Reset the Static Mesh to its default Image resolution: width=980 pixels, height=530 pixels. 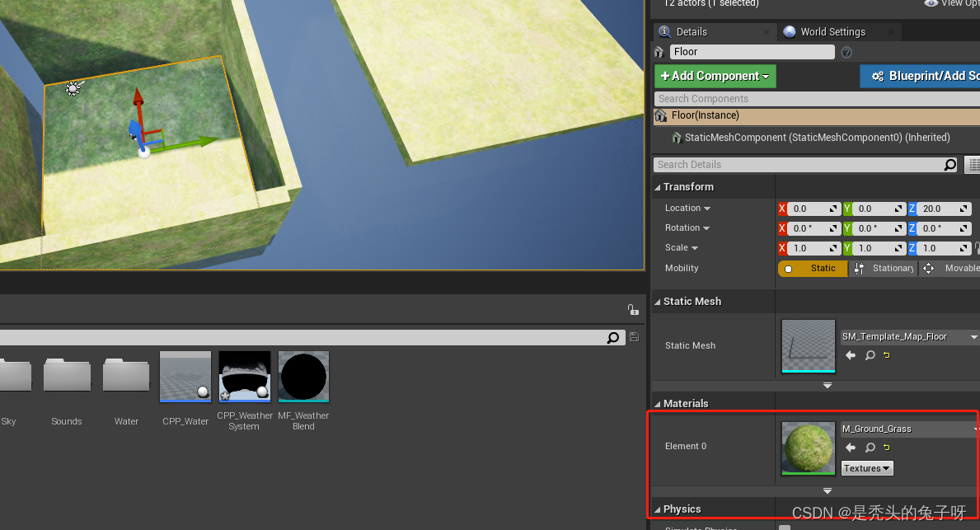coord(885,355)
